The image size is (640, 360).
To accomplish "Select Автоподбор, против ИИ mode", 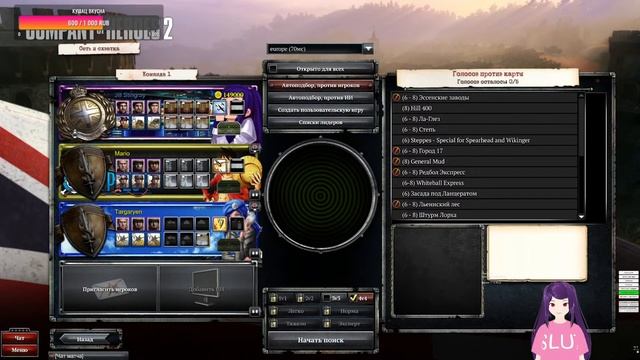I will tap(320, 98).
